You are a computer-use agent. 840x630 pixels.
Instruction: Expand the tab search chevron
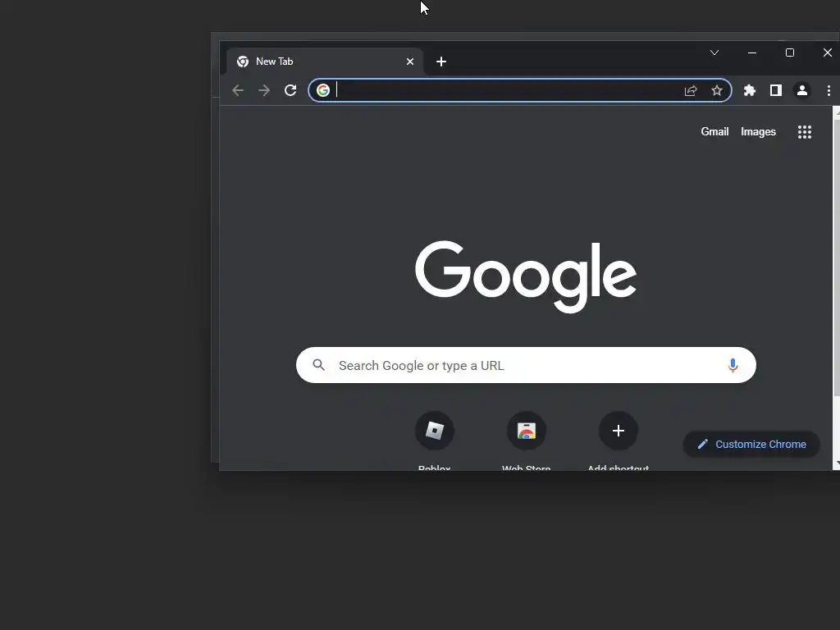point(714,52)
